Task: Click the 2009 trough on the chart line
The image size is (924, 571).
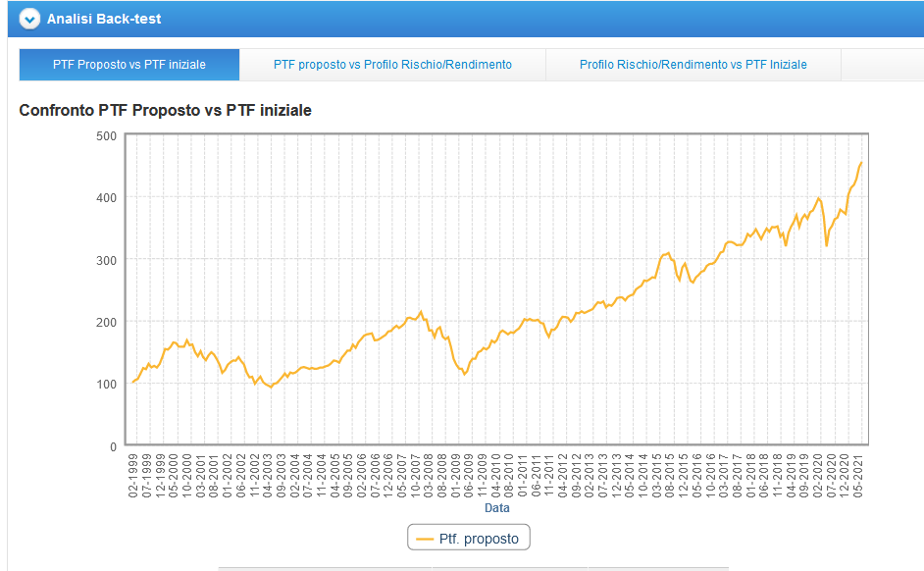Action: point(464,374)
